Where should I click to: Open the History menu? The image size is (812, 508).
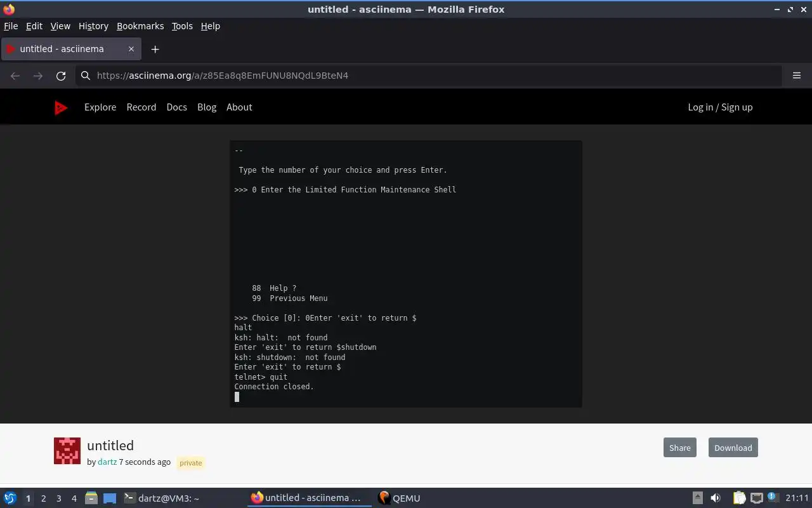pyautogui.click(x=93, y=26)
